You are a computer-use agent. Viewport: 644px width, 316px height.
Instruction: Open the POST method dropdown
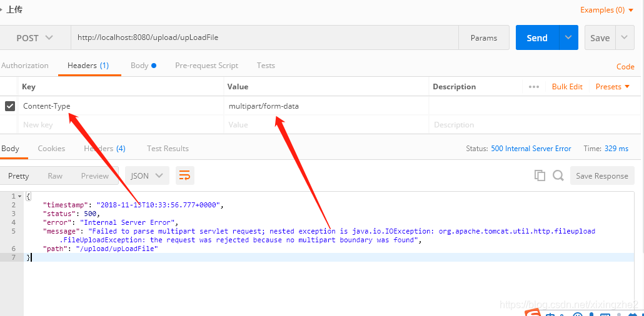click(x=34, y=37)
